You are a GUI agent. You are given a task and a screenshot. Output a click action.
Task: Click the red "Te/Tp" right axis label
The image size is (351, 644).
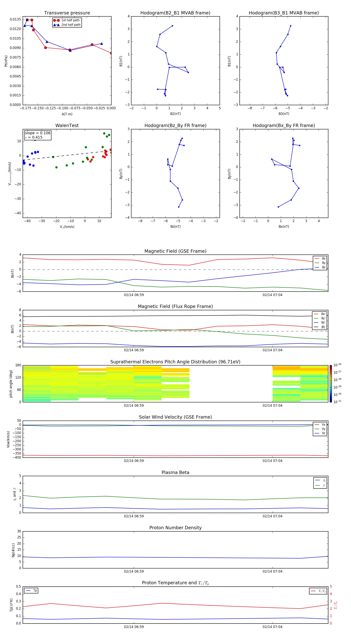click(336, 605)
